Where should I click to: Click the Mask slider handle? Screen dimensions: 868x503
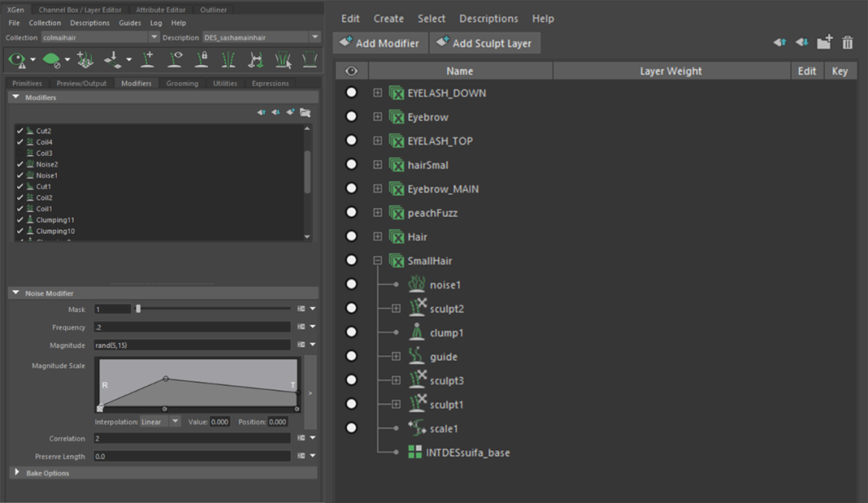[138, 309]
